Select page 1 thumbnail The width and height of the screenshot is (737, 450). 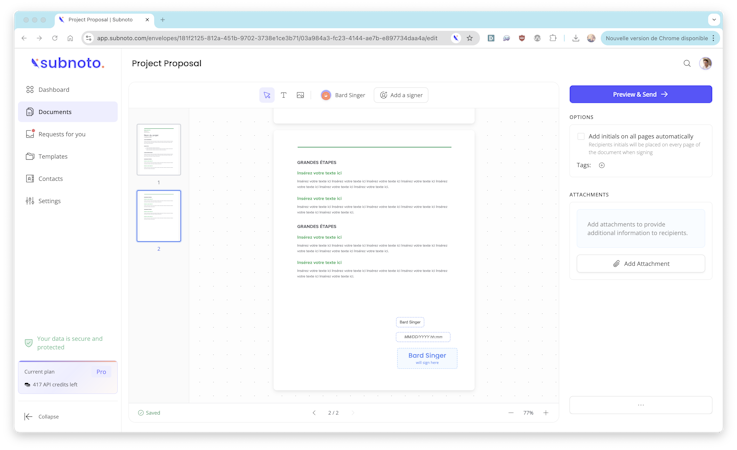click(x=159, y=150)
